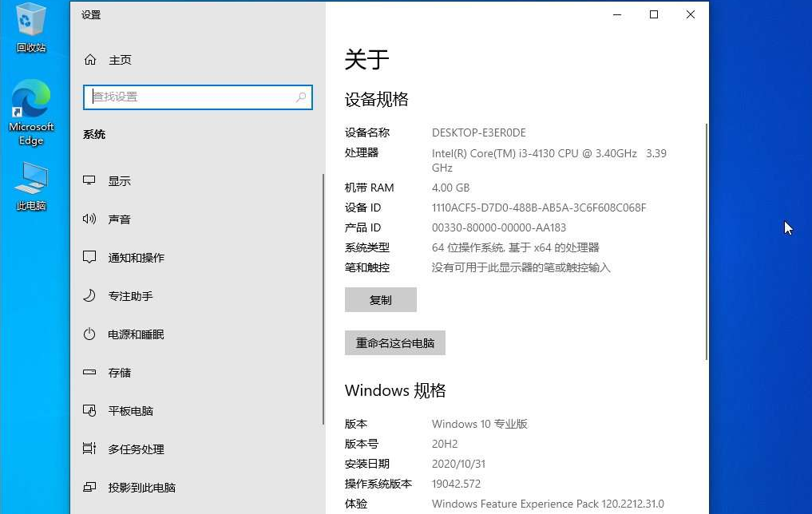Click the 系统 sidebar heading

(x=94, y=135)
